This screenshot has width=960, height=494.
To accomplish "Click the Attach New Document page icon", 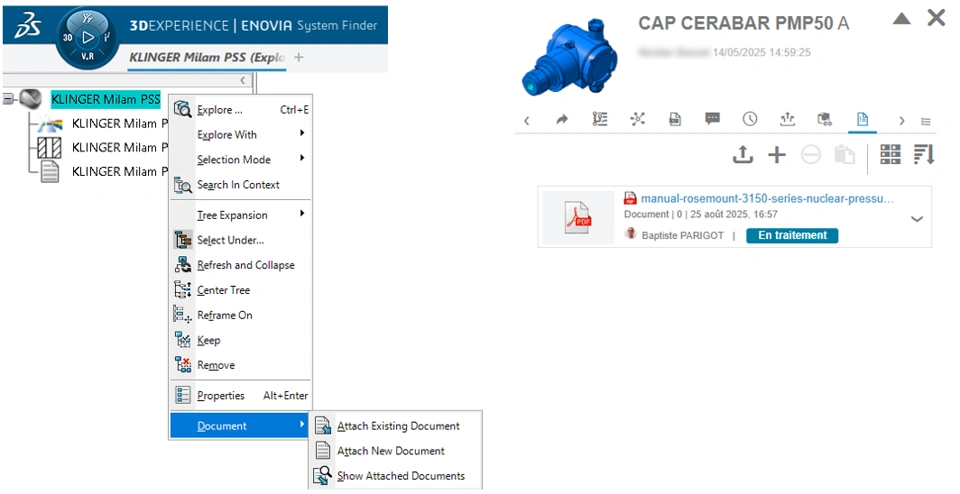I will tap(323, 451).
